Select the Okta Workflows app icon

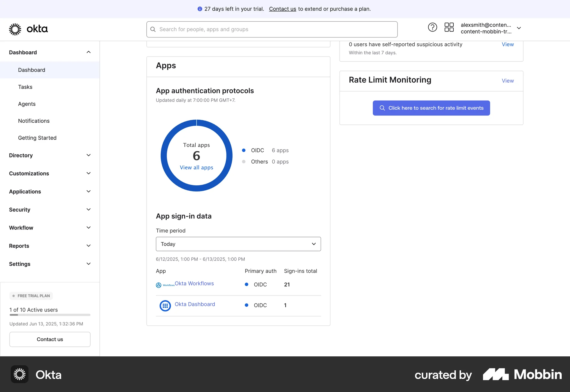[159, 285]
